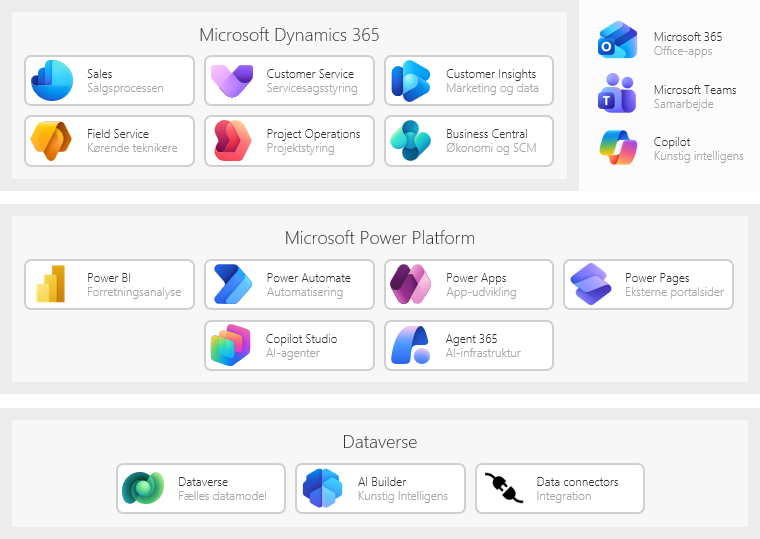Click the Microsoft Dynamics 365 heading
The image size is (760, 539).
(289, 35)
